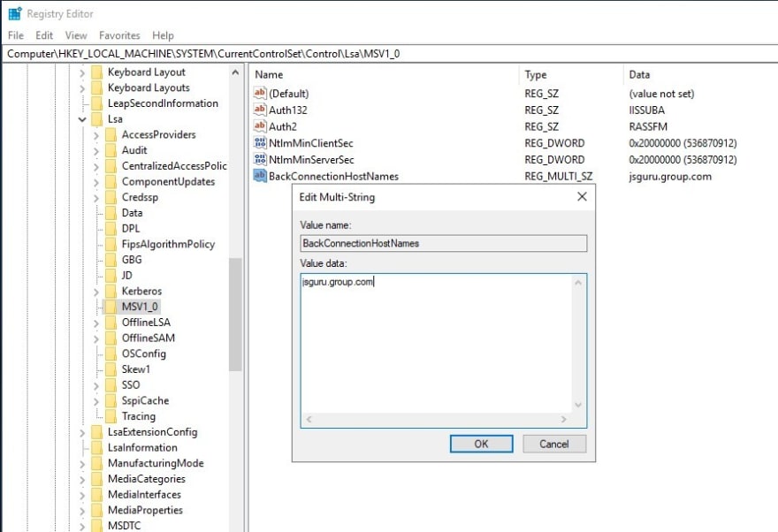Click the IISSUBA data value
This screenshot has width=778, height=532.
[646, 110]
